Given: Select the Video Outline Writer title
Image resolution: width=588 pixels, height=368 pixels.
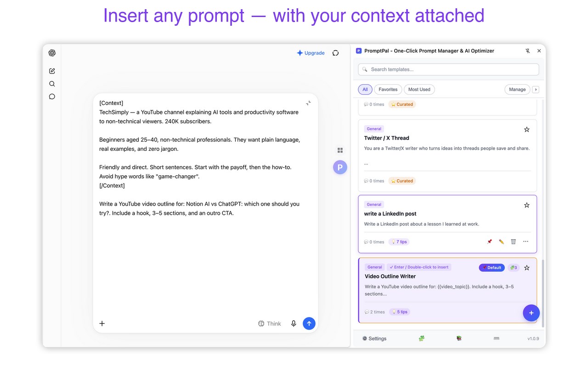Looking at the screenshot, I should coord(390,276).
